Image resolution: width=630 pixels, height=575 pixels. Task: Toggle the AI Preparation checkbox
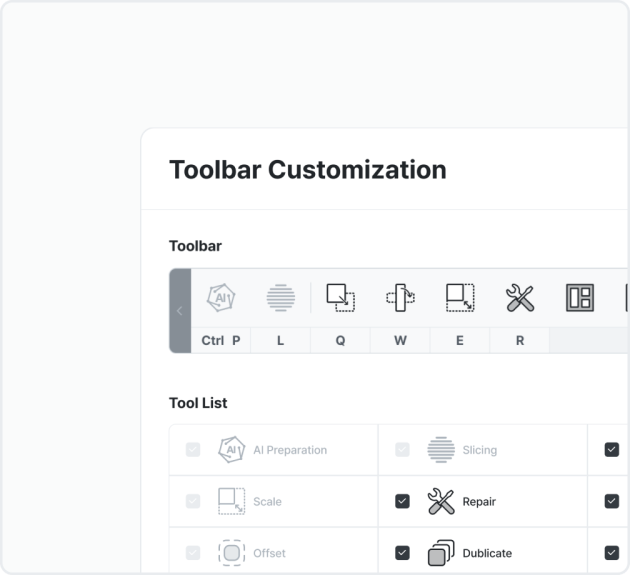click(193, 450)
